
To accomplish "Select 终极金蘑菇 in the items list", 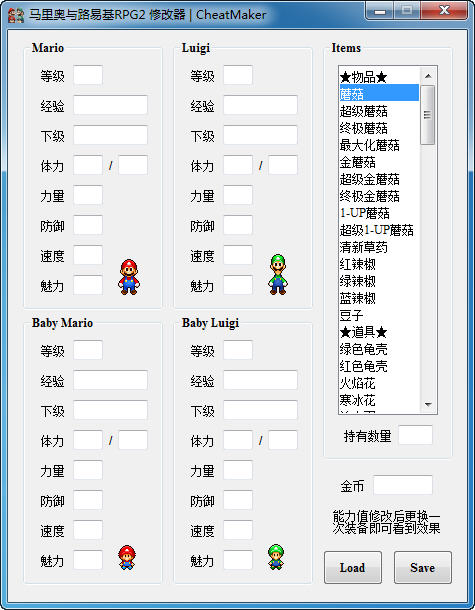I will pos(379,196).
